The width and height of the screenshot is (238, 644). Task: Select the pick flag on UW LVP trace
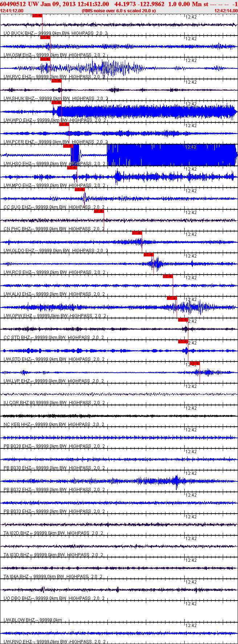pyautogui.click(x=195, y=363)
